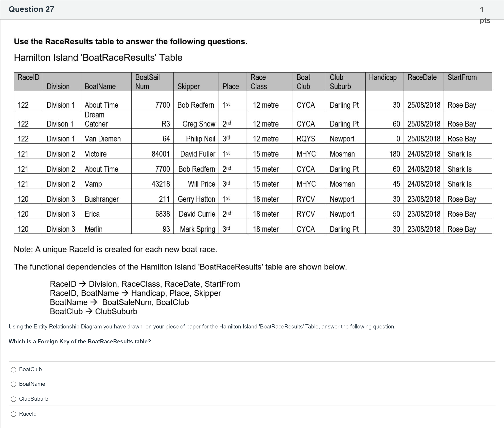Click the Van Diemen boat name cell
The image size is (504, 428).
click(x=103, y=139)
